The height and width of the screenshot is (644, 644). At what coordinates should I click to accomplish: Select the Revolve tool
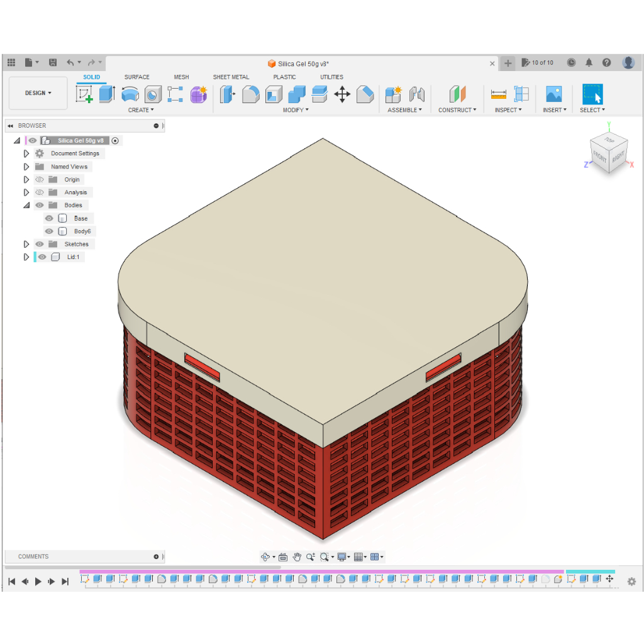[x=130, y=94]
